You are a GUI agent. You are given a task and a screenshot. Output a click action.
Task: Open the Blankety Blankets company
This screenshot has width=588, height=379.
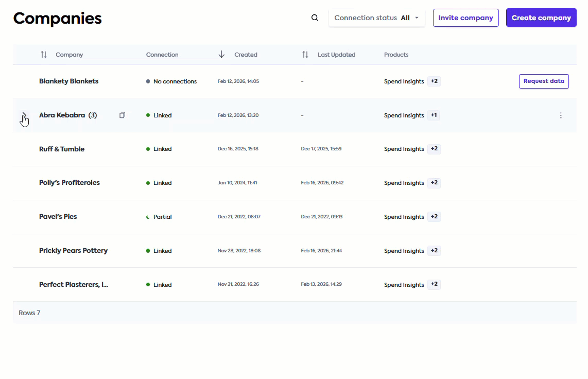coord(68,81)
